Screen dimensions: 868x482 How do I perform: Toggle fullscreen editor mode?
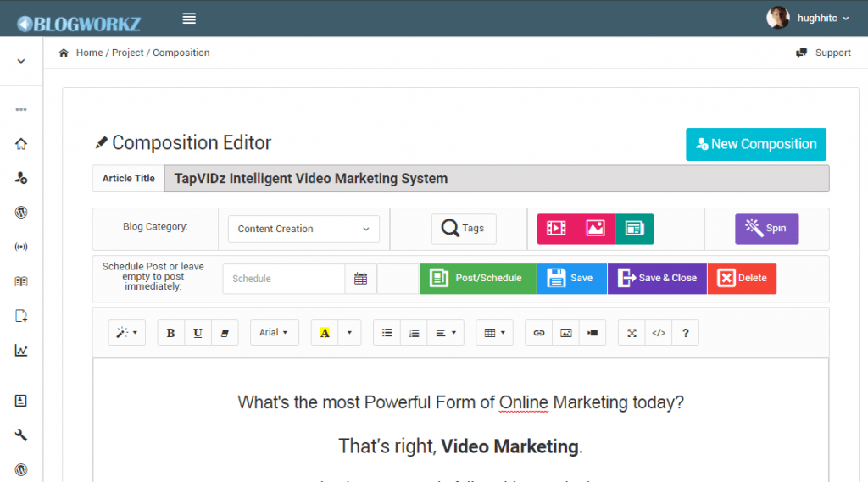[x=632, y=333]
